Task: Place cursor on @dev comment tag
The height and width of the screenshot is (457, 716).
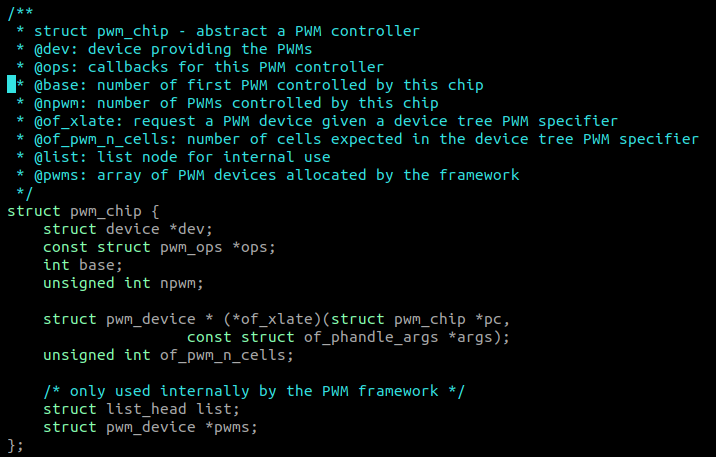Action: tap(52, 49)
